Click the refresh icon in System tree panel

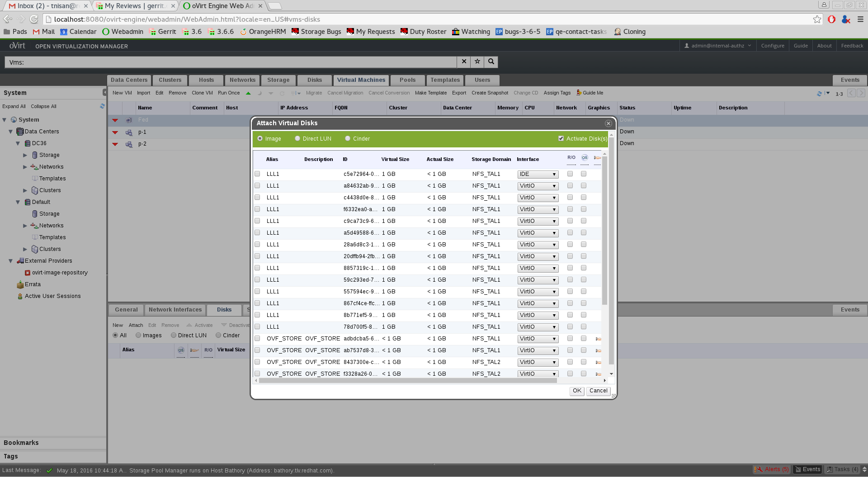[x=102, y=106]
